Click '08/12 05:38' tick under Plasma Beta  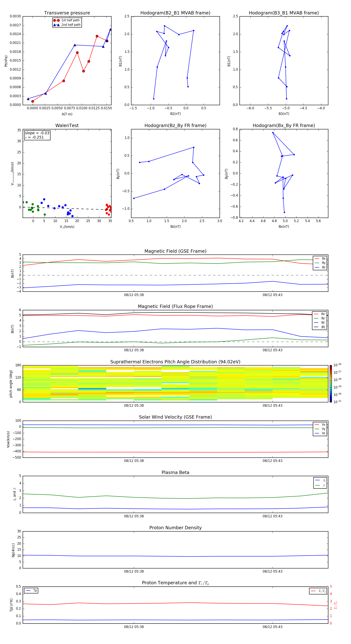tap(134, 516)
